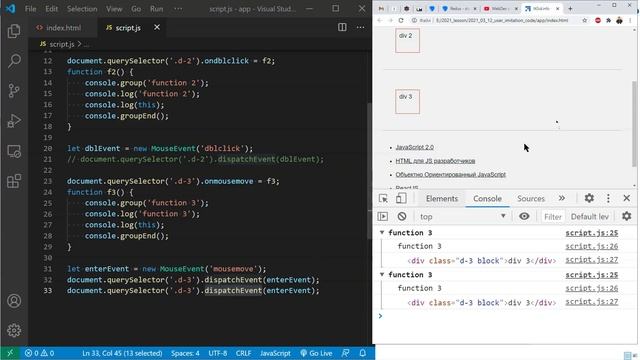This screenshot has height=360, width=640.
Task: Select language mode JavaScript in status bar
Action: [x=275, y=353]
